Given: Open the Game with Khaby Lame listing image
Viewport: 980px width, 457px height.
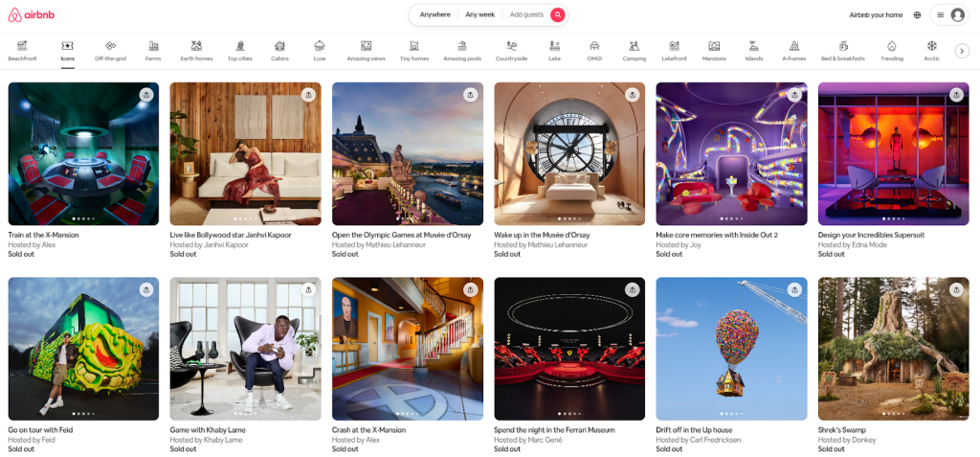Looking at the screenshot, I should [245, 349].
